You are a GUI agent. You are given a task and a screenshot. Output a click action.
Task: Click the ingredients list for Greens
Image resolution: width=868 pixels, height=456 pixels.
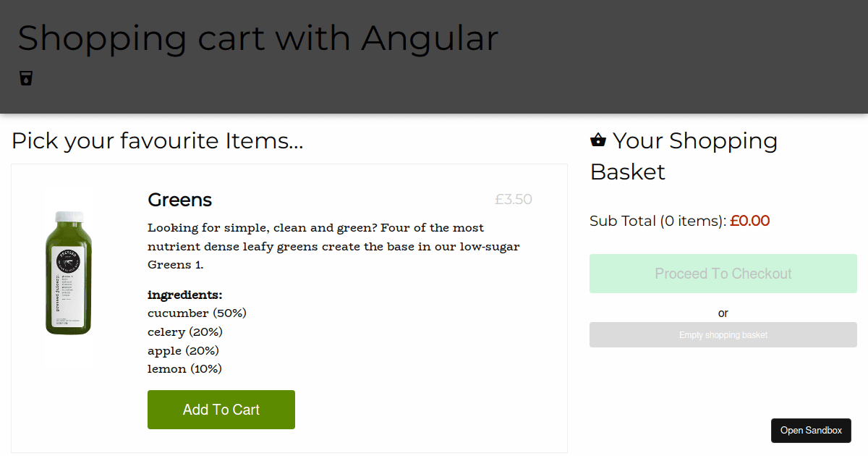[197, 340]
